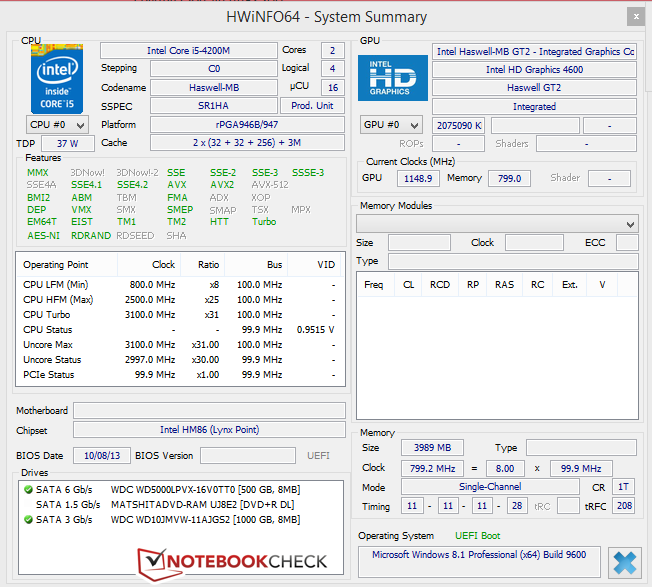
Task: Click the SSE4.2 feature label
Action: click(133, 185)
